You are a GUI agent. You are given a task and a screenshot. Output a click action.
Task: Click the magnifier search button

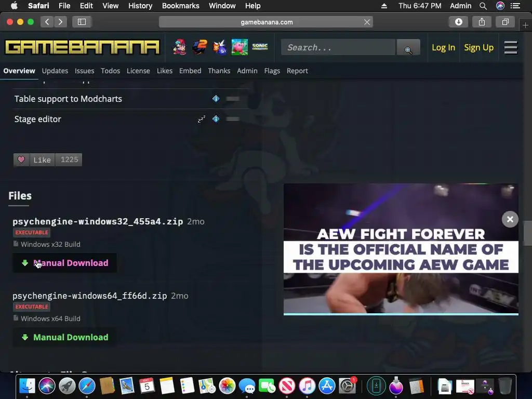coord(408,47)
